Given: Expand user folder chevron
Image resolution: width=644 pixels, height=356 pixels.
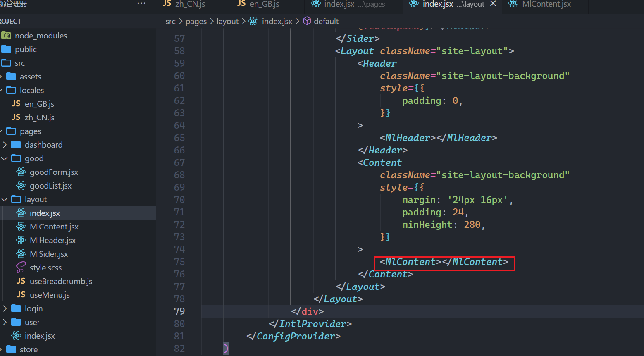Looking at the screenshot, I should (x=5, y=322).
